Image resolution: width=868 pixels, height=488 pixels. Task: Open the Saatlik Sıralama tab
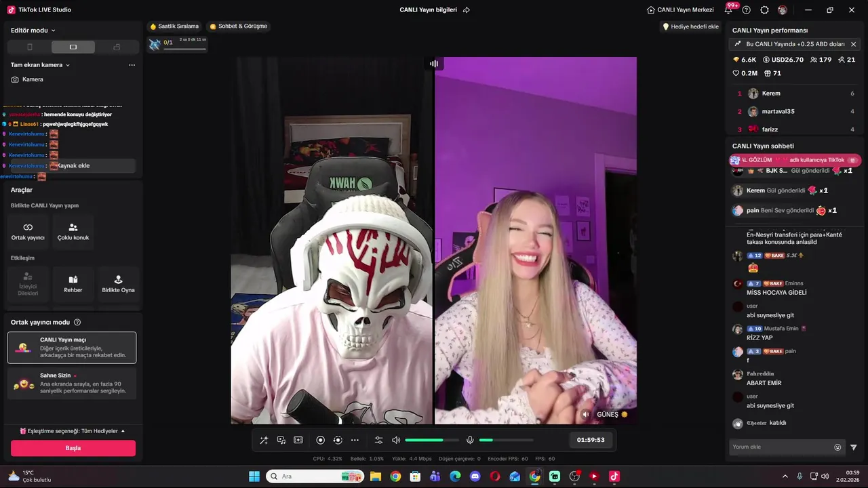[174, 26]
